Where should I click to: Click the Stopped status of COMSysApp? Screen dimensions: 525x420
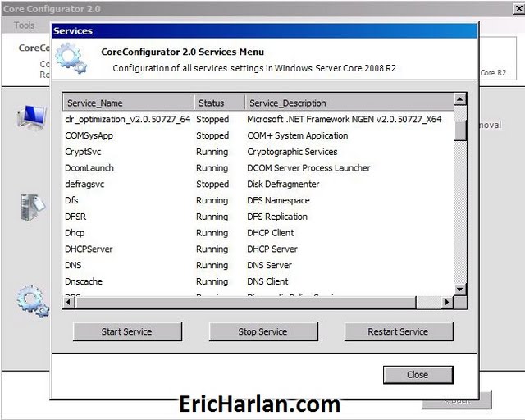(x=212, y=136)
